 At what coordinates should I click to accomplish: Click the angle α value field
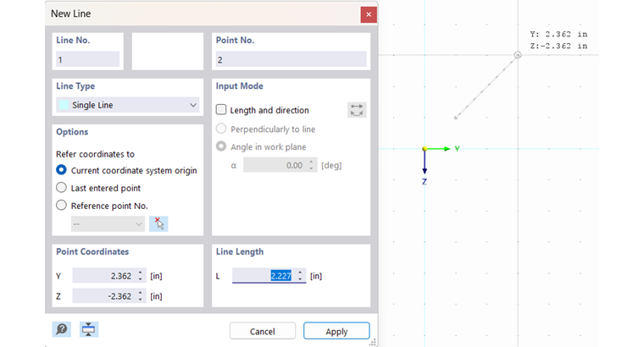pos(275,165)
